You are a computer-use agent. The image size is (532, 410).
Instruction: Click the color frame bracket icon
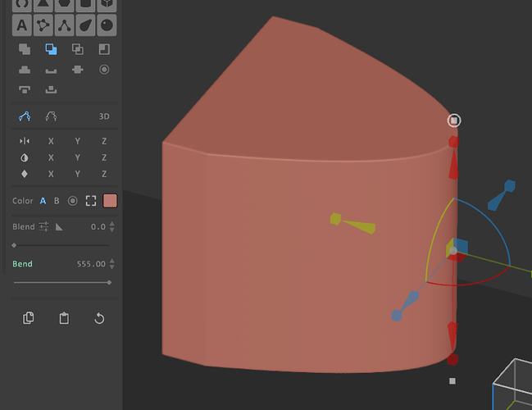pyautogui.click(x=91, y=201)
